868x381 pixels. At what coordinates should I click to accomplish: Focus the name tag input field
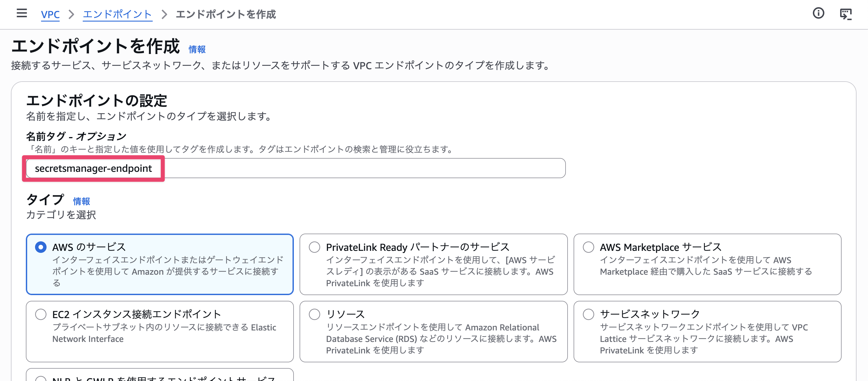(296, 168)
